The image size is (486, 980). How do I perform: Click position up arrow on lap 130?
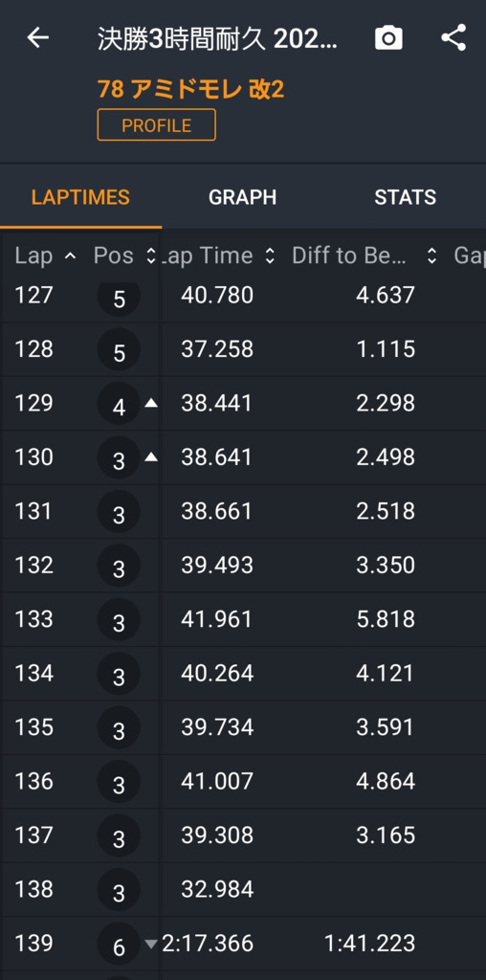point(150,457)
